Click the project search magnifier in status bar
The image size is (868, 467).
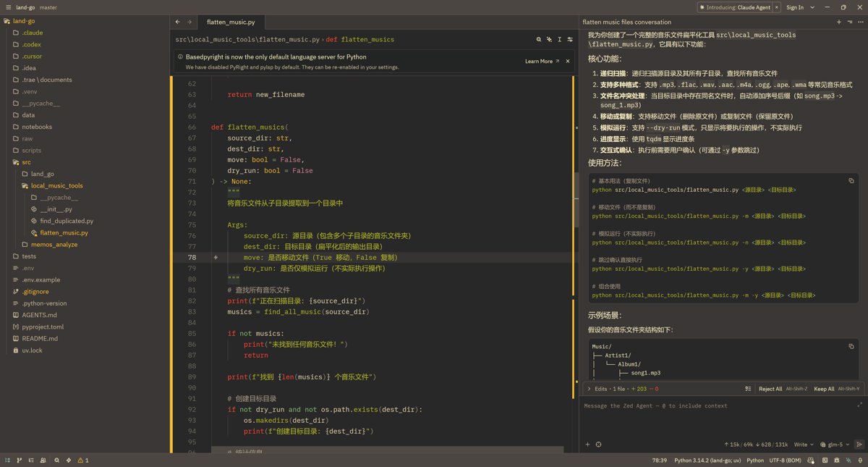pos(56,460)
